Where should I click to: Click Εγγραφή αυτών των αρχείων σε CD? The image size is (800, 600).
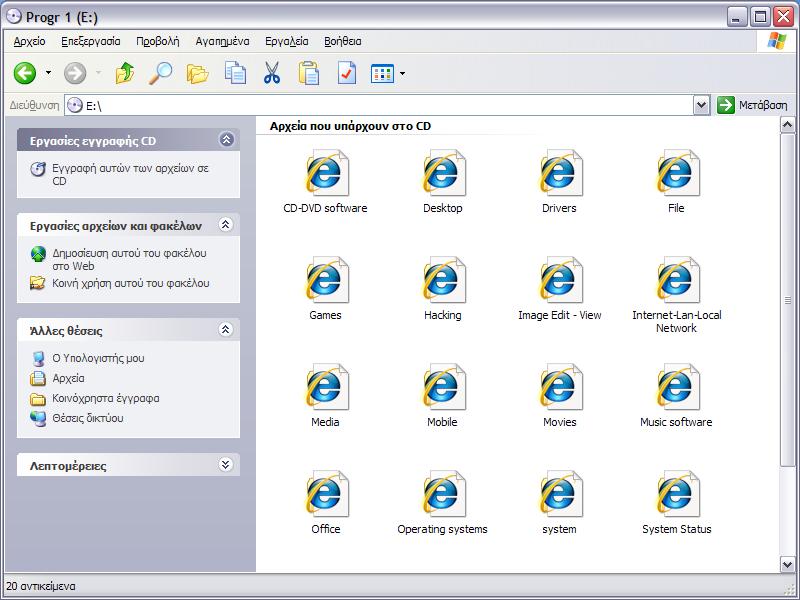131,174
